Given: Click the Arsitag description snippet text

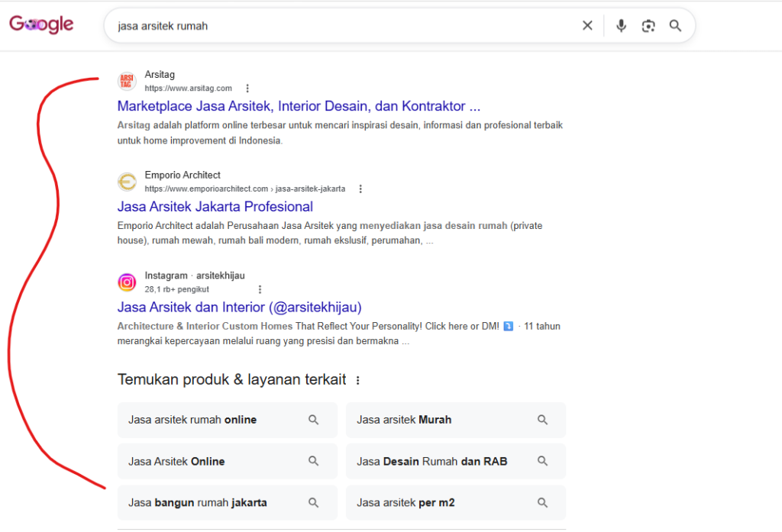Looking at the screenshot, I should click(340, 133).
